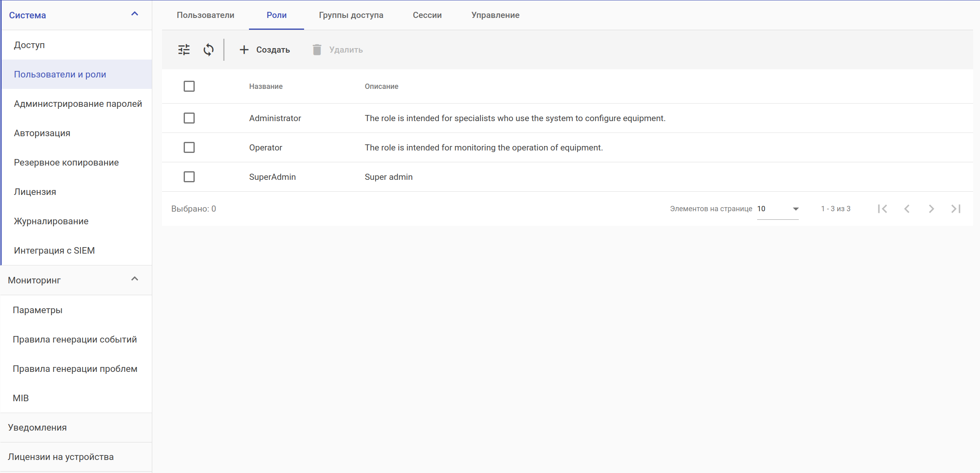Viewport: 980px width, 473px height.
Task: Tick the SuperAdmin role checkbox
Action: pyautogui.click(x=189, y=177)
